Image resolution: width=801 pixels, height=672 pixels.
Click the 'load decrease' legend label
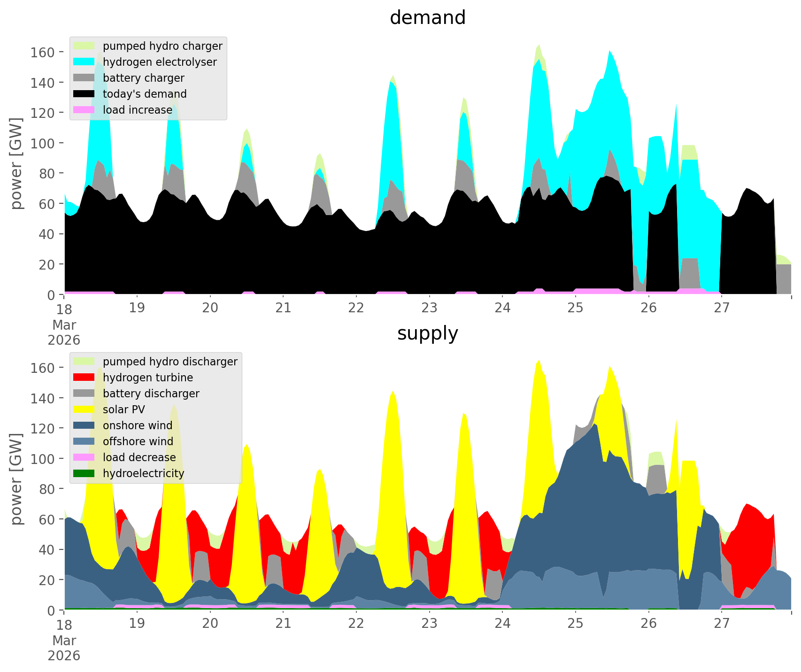pos(139,457)
